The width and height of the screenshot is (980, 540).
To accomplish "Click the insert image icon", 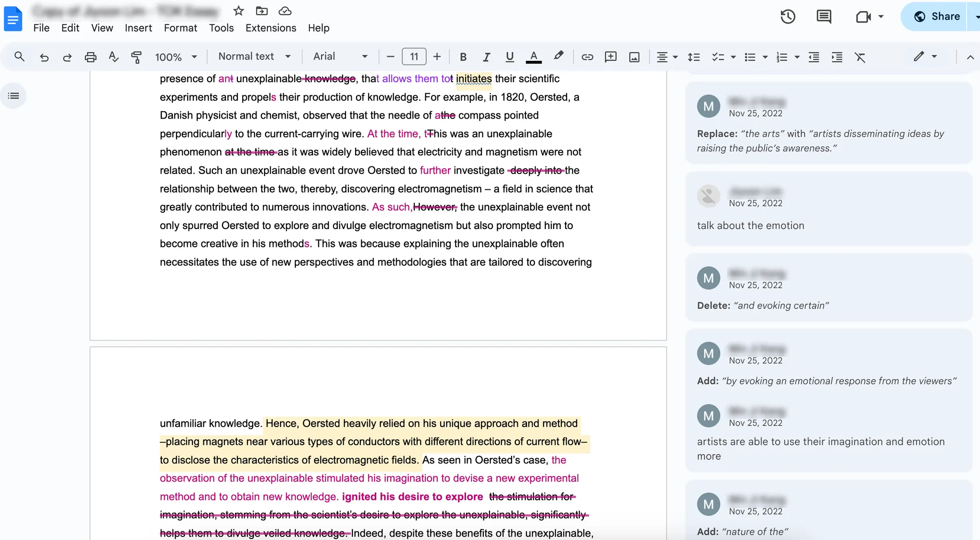I will (x=634, y=57).
